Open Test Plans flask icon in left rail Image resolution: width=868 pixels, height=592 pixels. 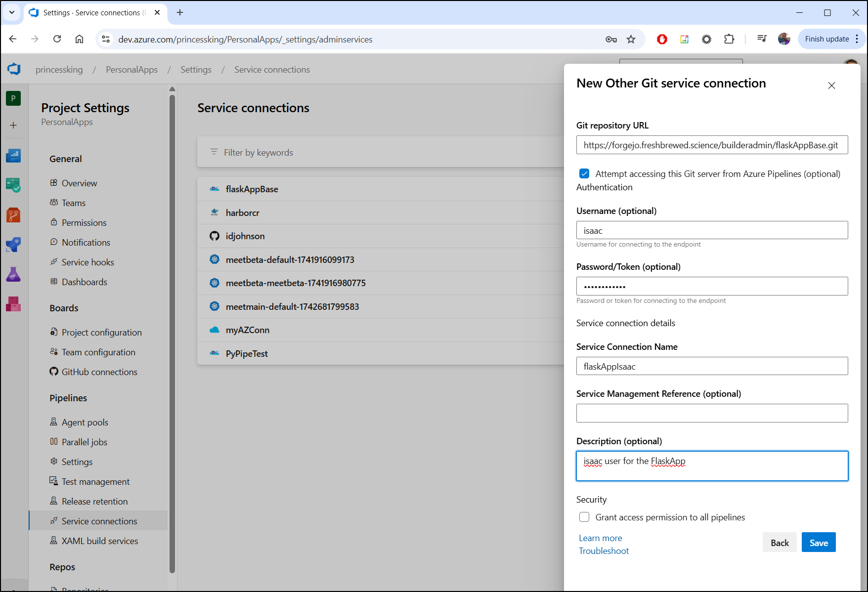click(13, 274)
